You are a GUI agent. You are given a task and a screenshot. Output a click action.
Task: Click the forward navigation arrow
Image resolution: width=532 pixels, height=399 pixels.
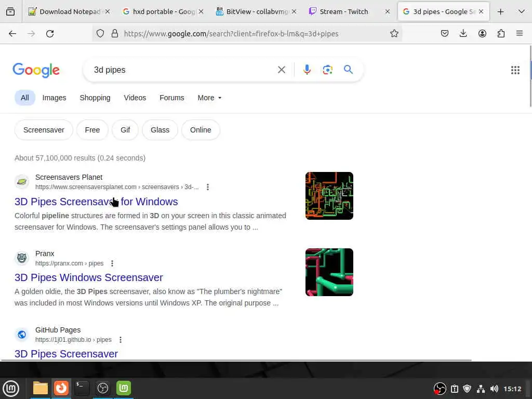pyautogui.click(x=31, y=34)
